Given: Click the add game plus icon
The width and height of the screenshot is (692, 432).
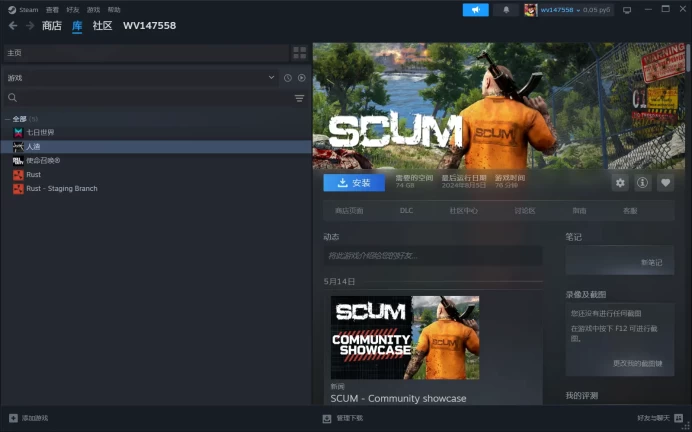Looking at the screenshot, I should click(x=13, y=418).
